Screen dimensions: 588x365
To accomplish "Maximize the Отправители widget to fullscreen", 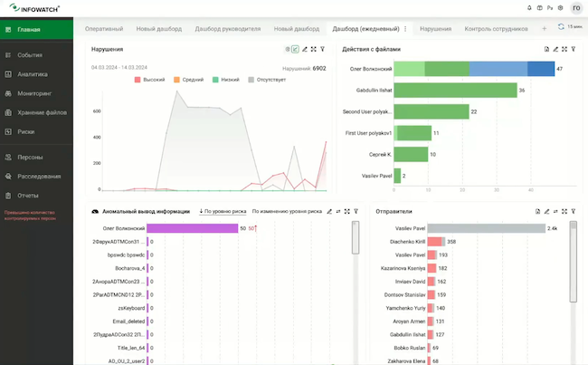I will [564, 211].
